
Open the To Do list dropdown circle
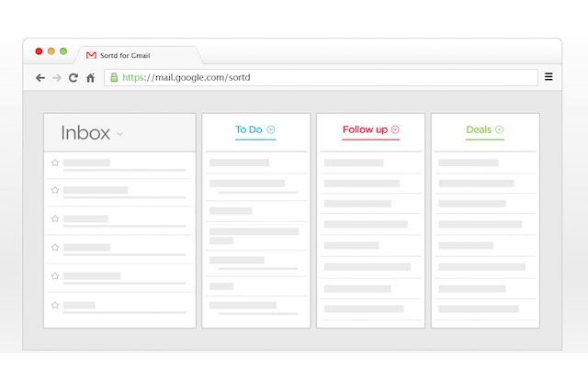coord(271,129)
